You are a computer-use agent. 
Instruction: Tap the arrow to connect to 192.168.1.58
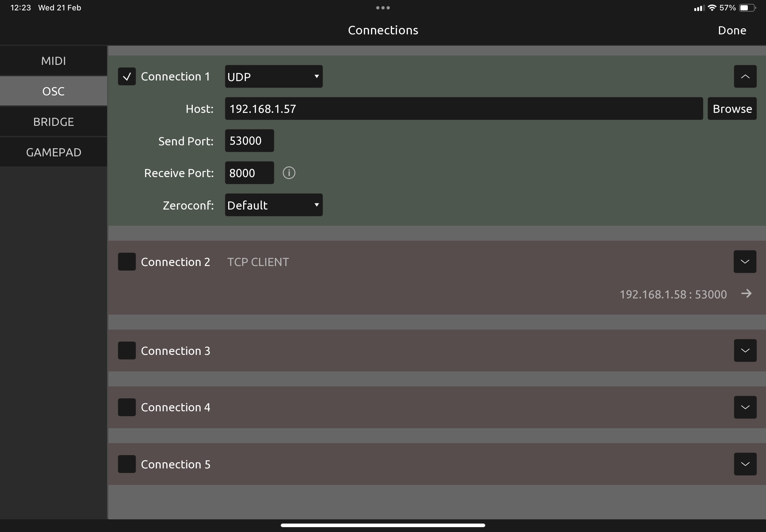747,294
